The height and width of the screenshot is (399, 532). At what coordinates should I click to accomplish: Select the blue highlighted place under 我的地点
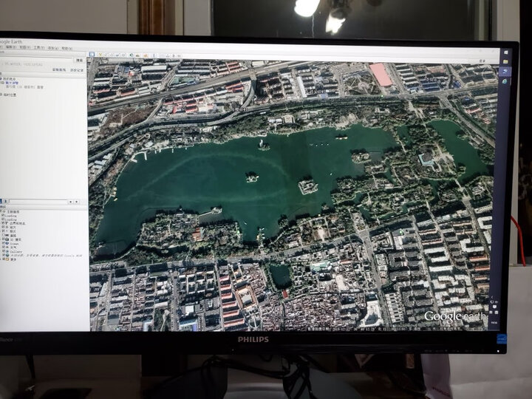(x=13, y=83)
